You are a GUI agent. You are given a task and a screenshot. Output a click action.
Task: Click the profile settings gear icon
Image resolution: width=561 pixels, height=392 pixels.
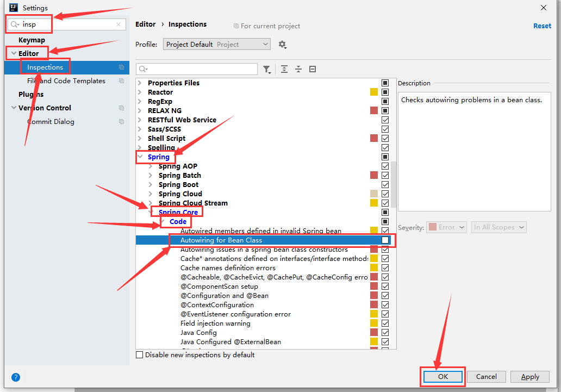click(282, 45)
